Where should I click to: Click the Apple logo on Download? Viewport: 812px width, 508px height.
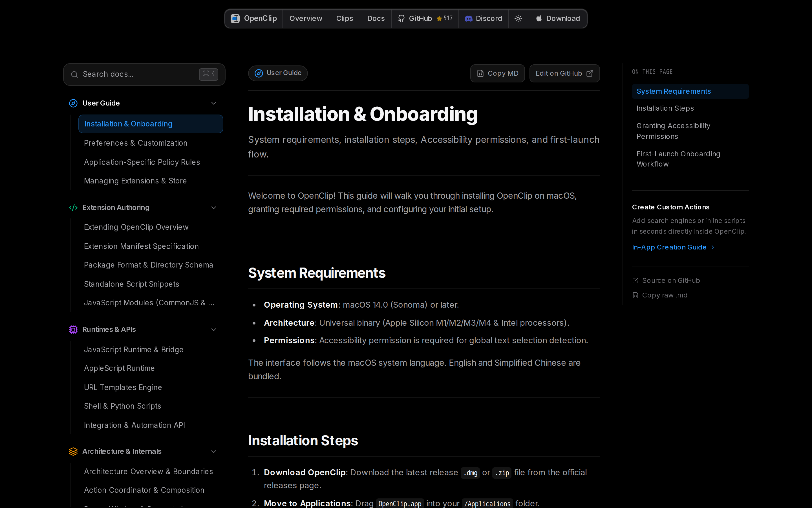click(539, 18)
